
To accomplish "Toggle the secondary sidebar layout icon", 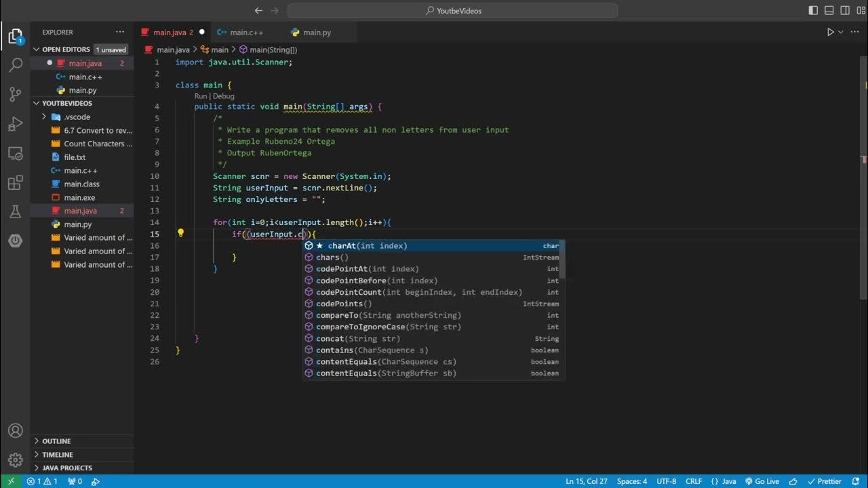I will click(844, 10).
